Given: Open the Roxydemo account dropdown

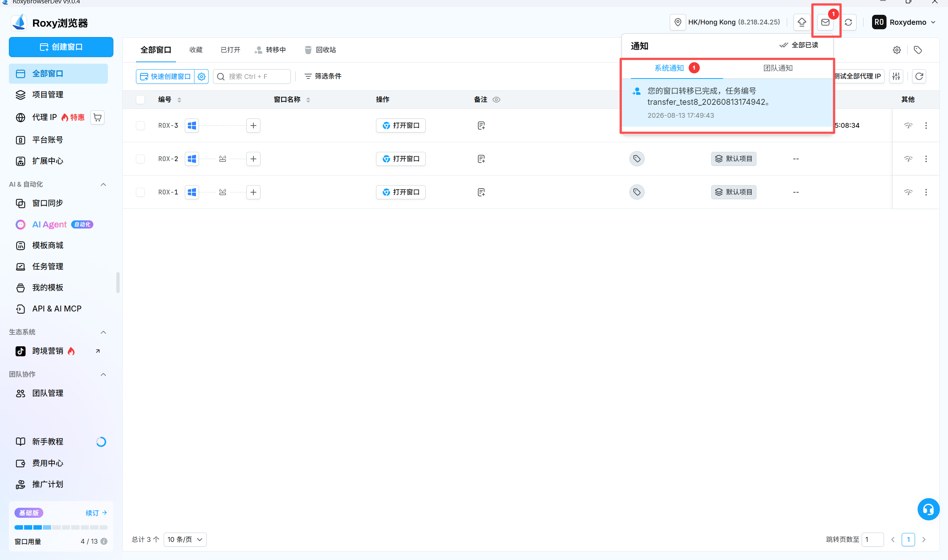Looking at the screenshot, I should pyautogui.click(x=905, y=22).
